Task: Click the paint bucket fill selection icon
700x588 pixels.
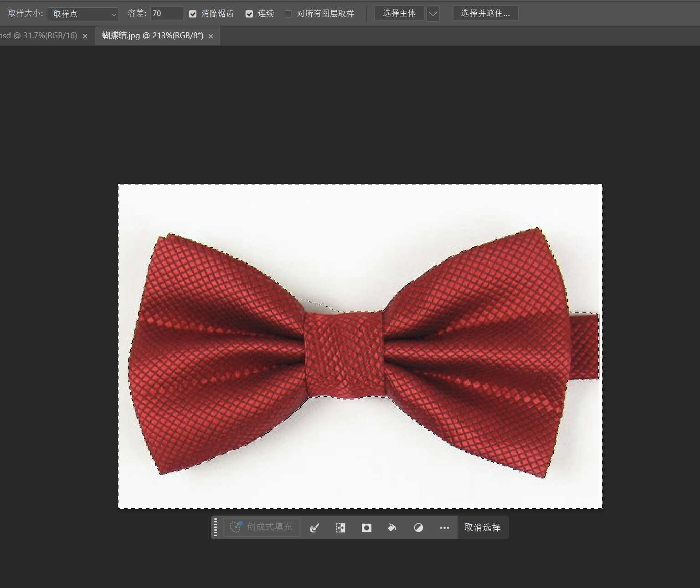Action: pos(392,527)
